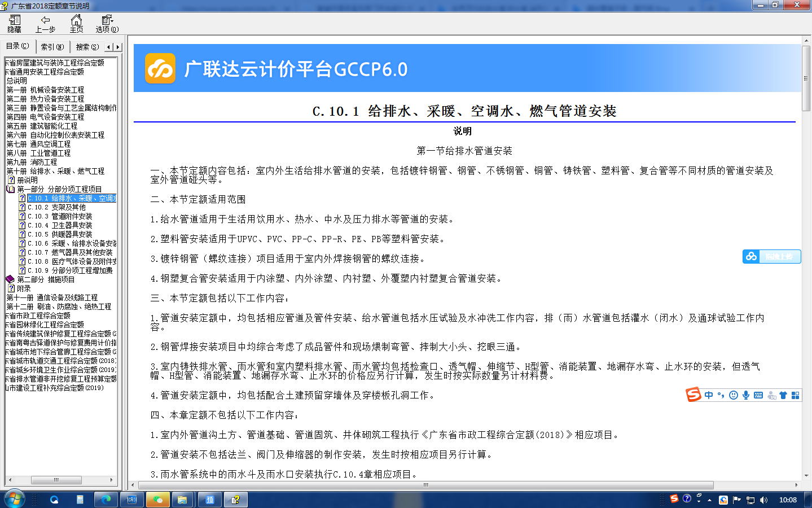Viewport: 812px width, 508px height.
Task: Open the C.10.2 支架及其他 topic
Action: 56,207
